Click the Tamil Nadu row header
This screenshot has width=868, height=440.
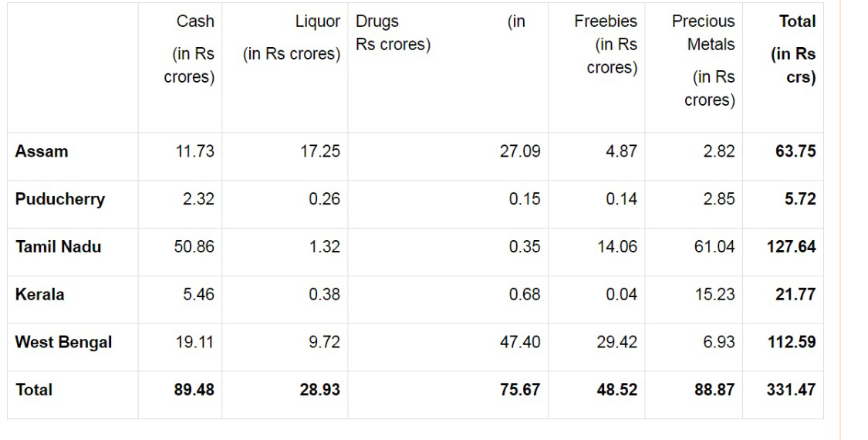pos(59,248)
